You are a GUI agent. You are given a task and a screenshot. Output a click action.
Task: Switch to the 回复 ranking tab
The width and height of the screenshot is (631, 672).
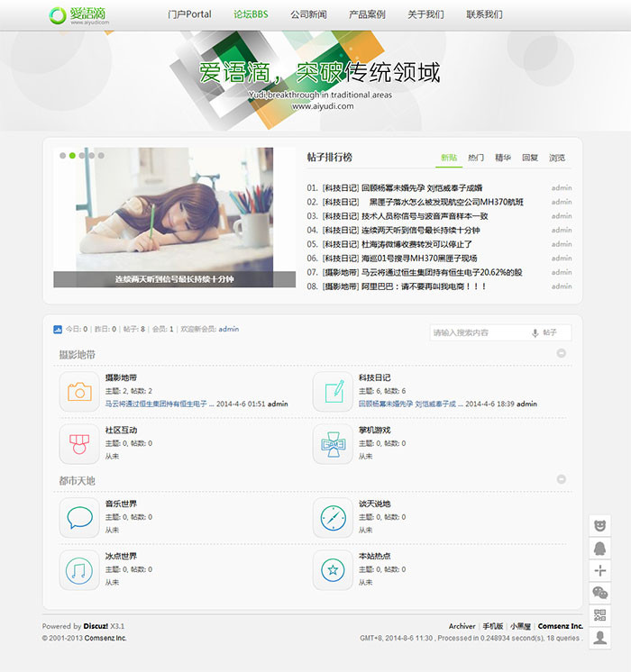530,158
